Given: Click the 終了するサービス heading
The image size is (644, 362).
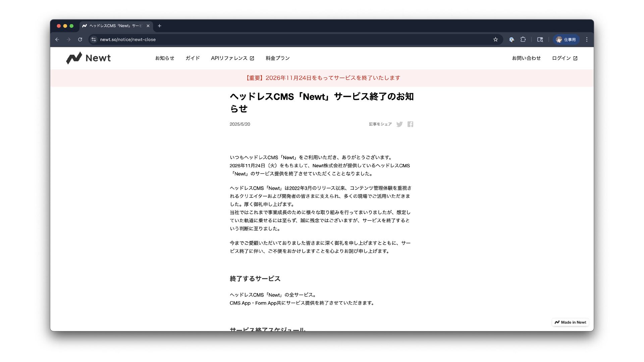Looking at the screenshot, I should pyautogui.click(x=255, y=279).
